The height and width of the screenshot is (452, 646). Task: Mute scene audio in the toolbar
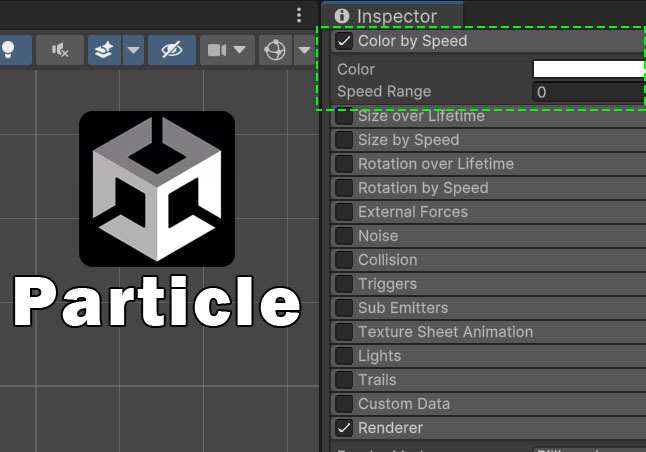[60, 50]
